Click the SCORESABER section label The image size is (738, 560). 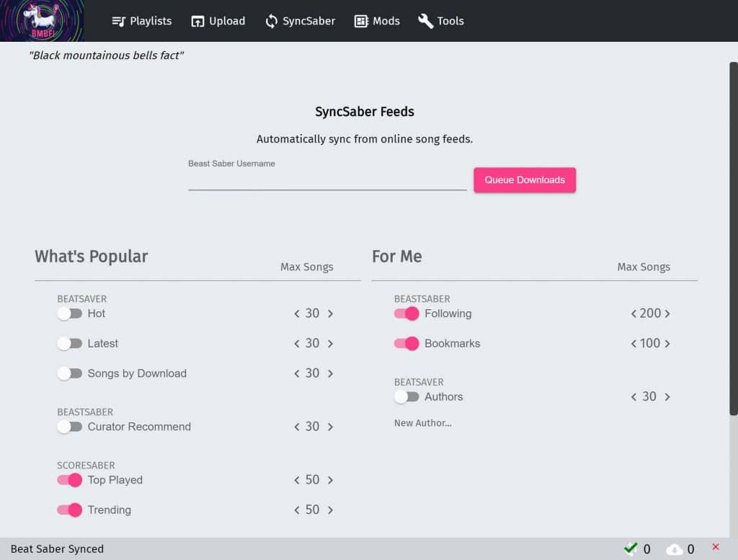[86, 466]
